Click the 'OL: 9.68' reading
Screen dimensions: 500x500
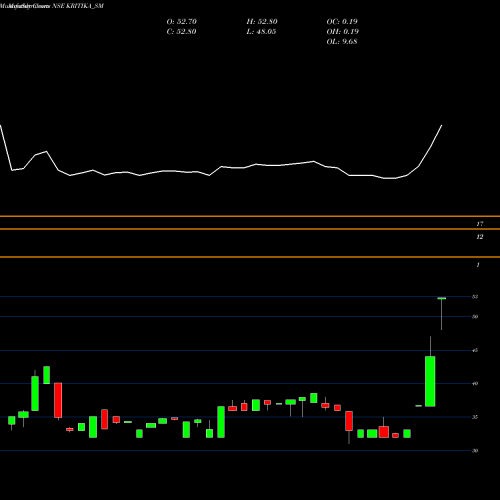(342, 42)
